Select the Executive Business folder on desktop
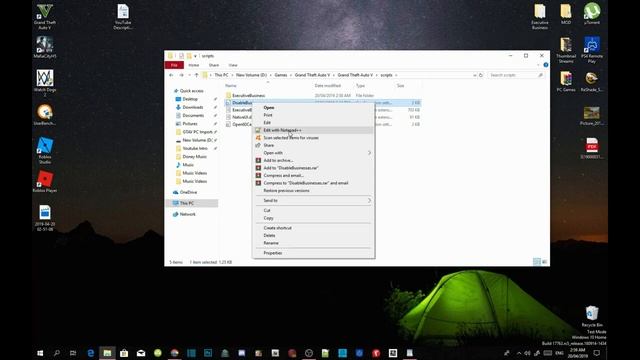This screenshot has height=360, width=640. 540,16
